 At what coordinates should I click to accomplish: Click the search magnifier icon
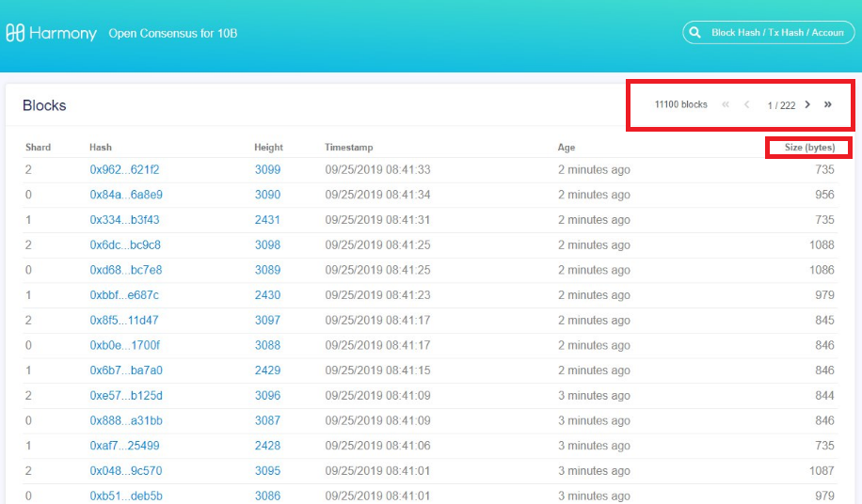coord(694,32)
